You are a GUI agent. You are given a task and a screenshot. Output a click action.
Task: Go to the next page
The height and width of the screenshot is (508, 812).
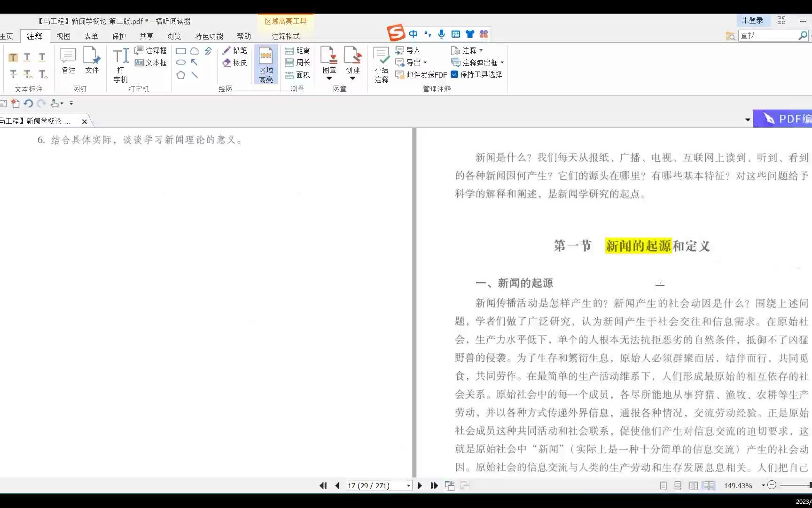pyautogui.click(x=420, y=485)
